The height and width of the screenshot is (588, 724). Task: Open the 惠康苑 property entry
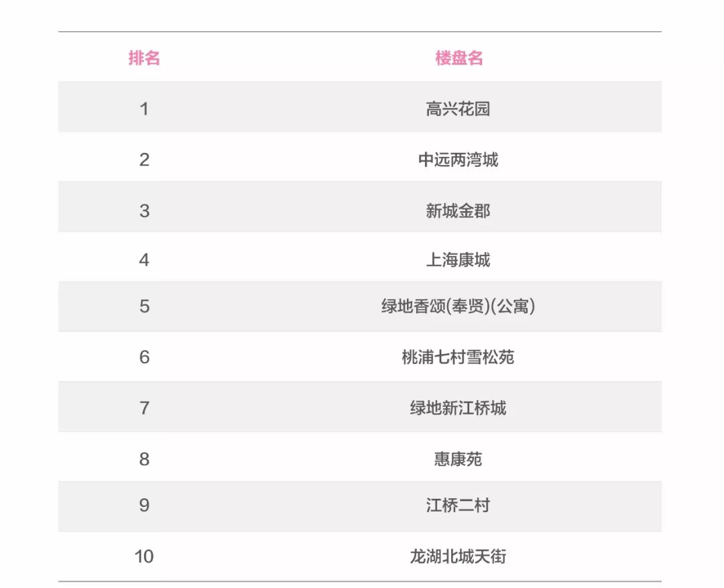click(x=459, y=459)
